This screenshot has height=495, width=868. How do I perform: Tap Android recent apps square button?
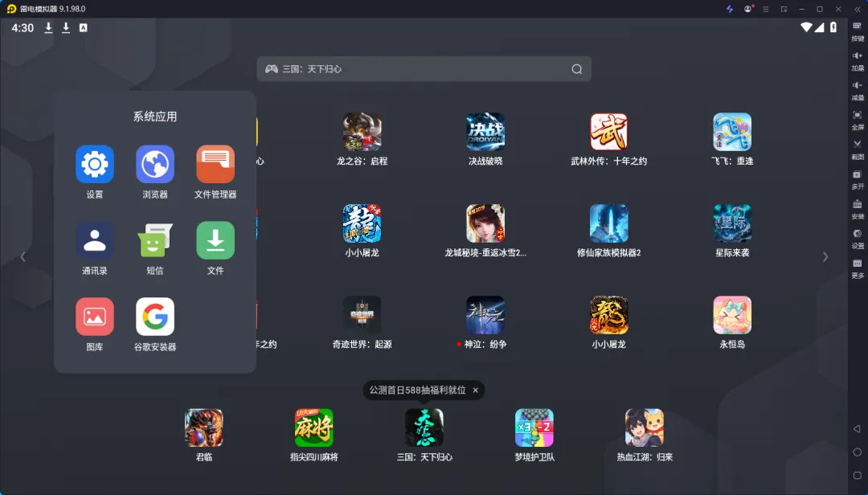(x=858, y=476)
